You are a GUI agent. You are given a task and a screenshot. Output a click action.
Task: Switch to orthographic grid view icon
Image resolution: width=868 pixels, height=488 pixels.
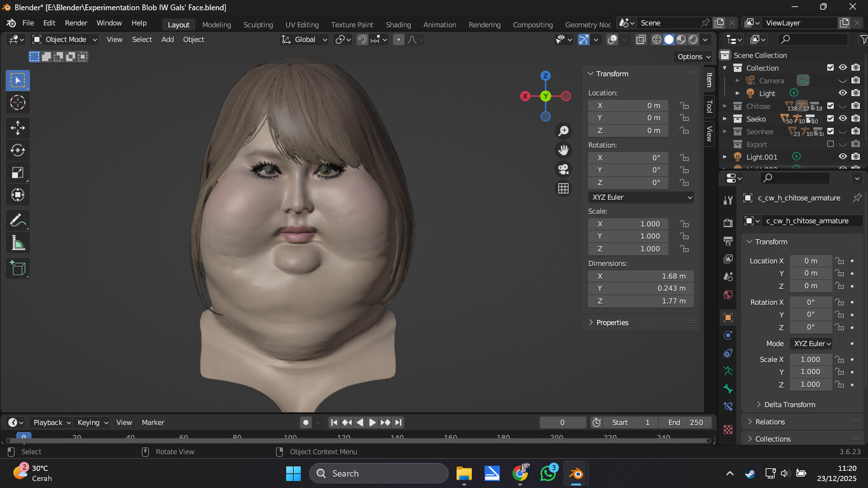[x=563, y=188]
